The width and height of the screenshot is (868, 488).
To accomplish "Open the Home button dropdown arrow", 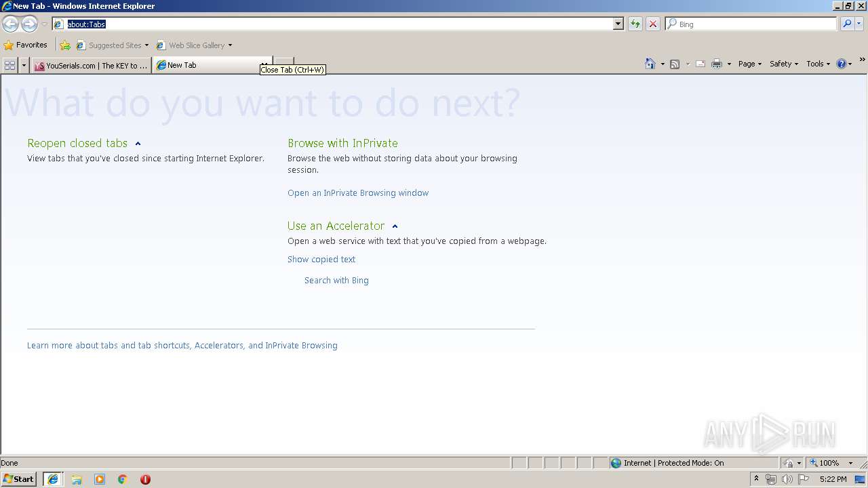I will [663, 64].
